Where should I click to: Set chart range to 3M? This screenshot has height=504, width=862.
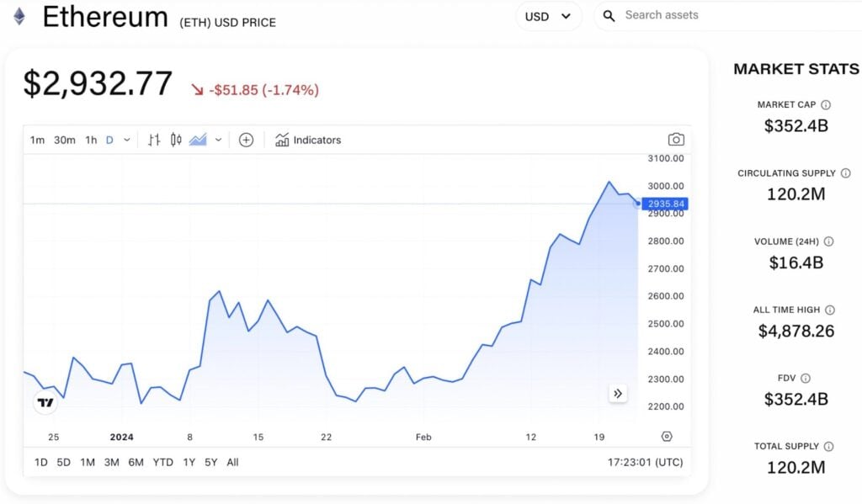coord(112,462)
